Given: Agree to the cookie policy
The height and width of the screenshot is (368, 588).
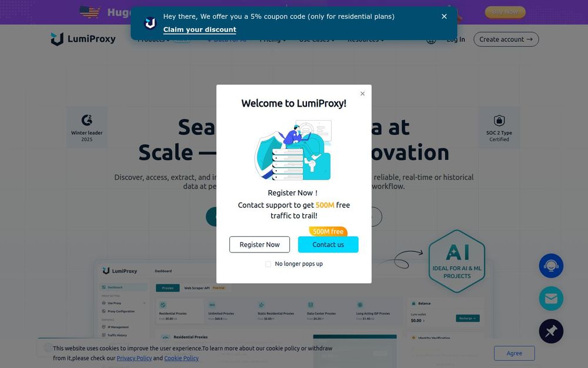Looking at the screenshot, I should (514, 353).
